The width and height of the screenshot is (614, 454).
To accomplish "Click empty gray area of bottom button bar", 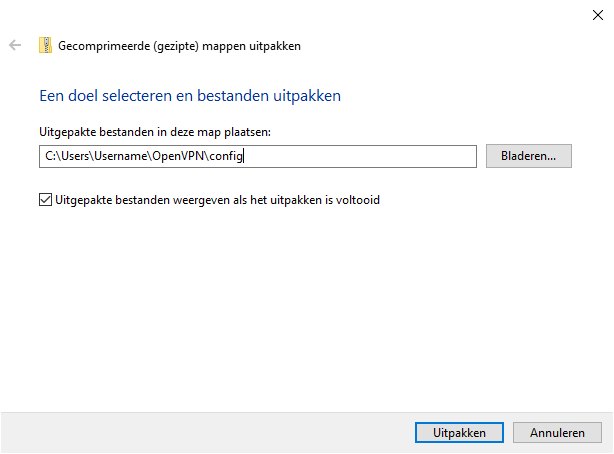I will (x=200, y=433).
